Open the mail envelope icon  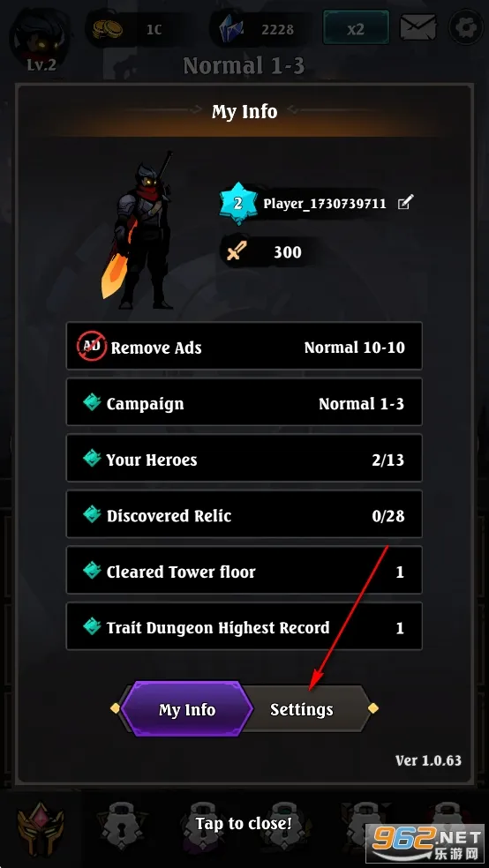click(x=418, y=27)
